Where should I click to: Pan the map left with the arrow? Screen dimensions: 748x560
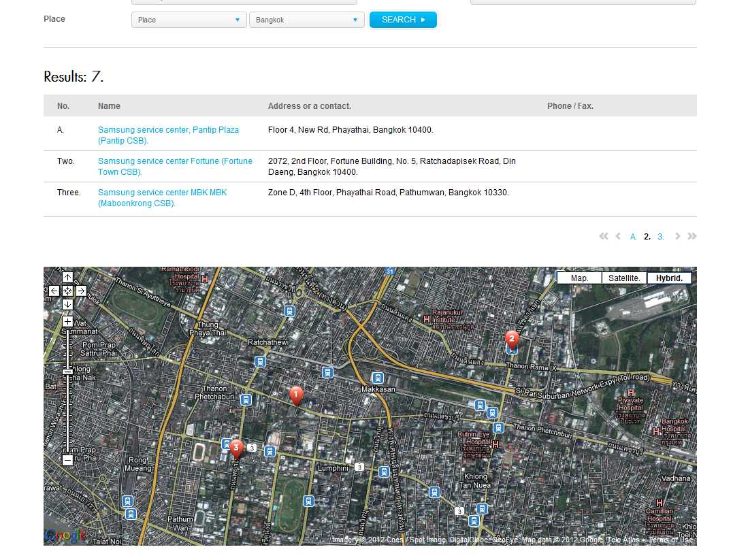(54, 291)
